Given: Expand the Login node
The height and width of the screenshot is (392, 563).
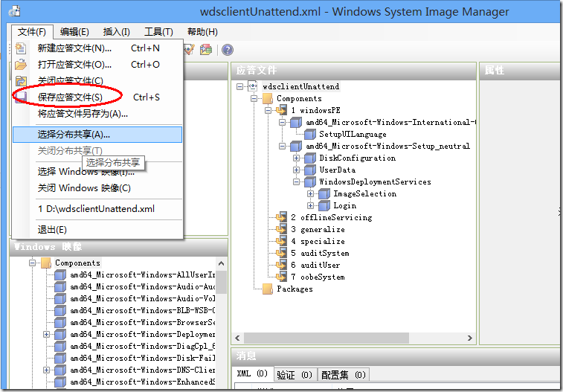Looking at the screenshot, I should [x=311, y=205].
